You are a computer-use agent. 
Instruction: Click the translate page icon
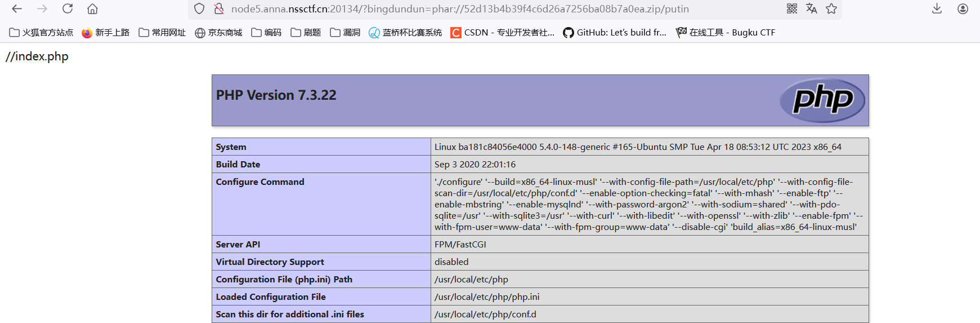[811, 8]
